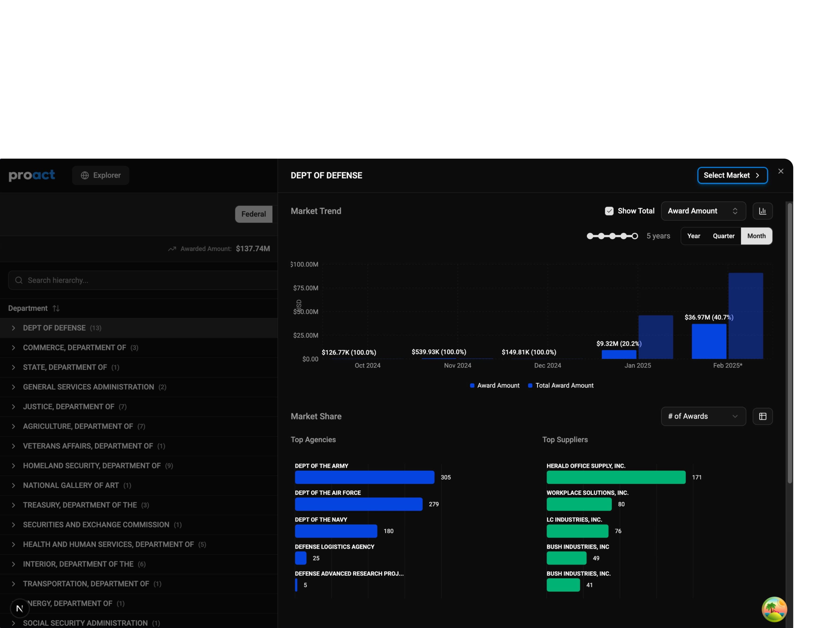The image size is (840, 628).
Task: Select HEALTH AND HUMAN SERVICES row
Action: (x=139, y=544)
